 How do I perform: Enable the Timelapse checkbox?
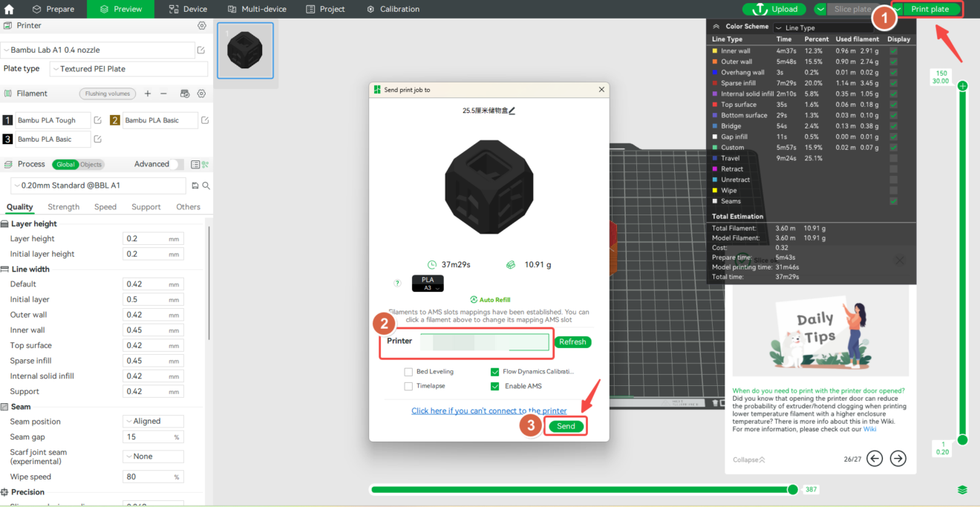[408, 385]
